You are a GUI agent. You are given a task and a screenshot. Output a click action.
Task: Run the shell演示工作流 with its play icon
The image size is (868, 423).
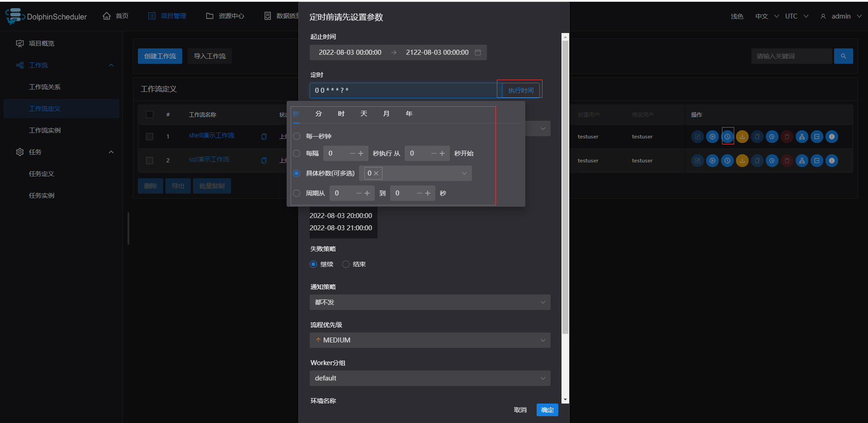(x=712, y=137)
